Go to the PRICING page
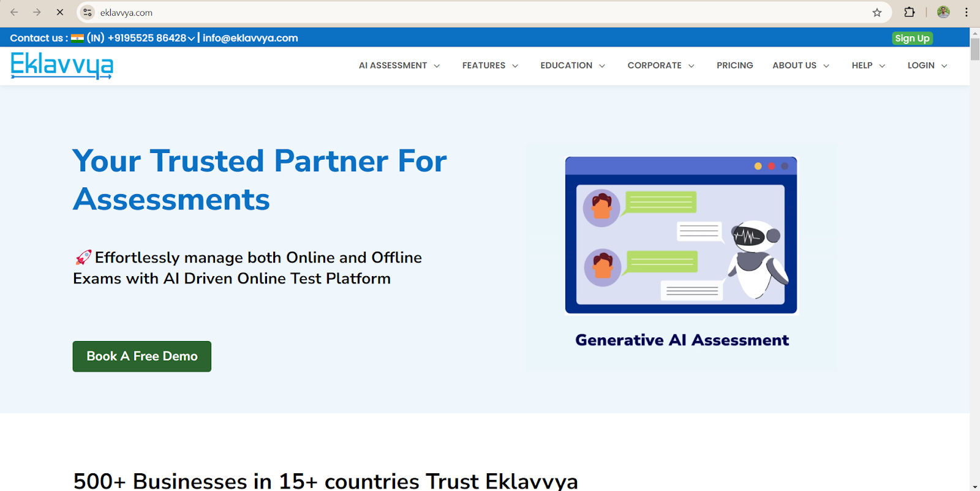 (x=735, y=66)
